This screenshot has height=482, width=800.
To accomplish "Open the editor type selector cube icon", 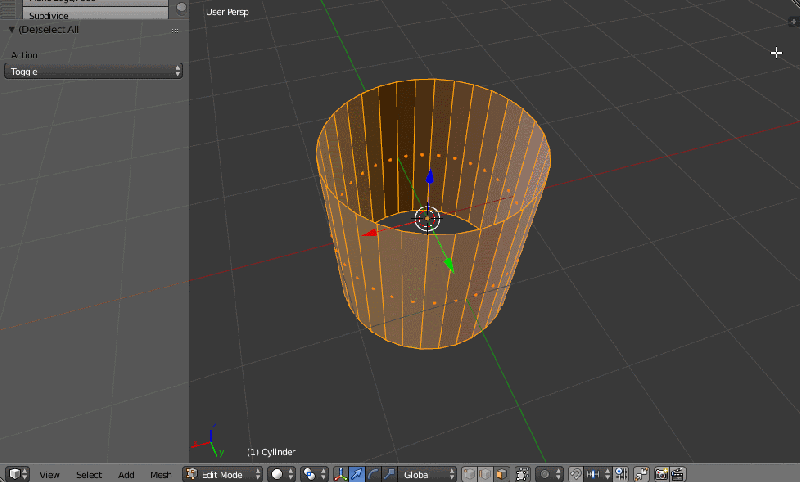I will click(x=17, y=474).
